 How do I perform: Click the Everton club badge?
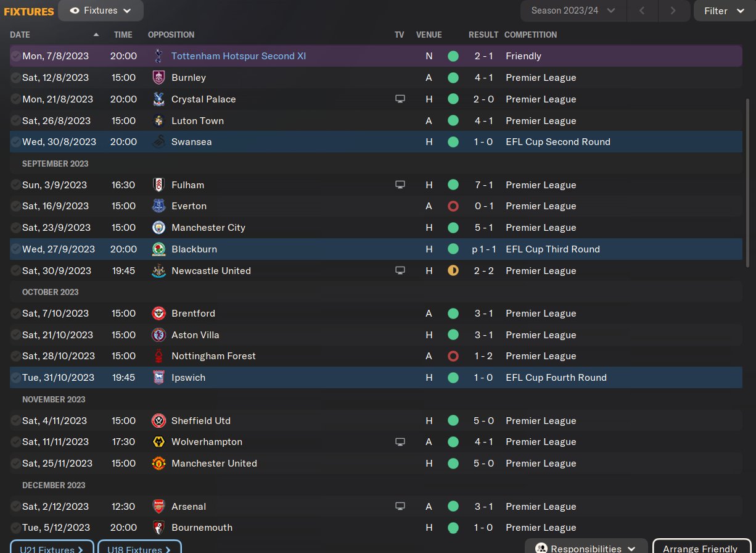(x=158, y=206)
